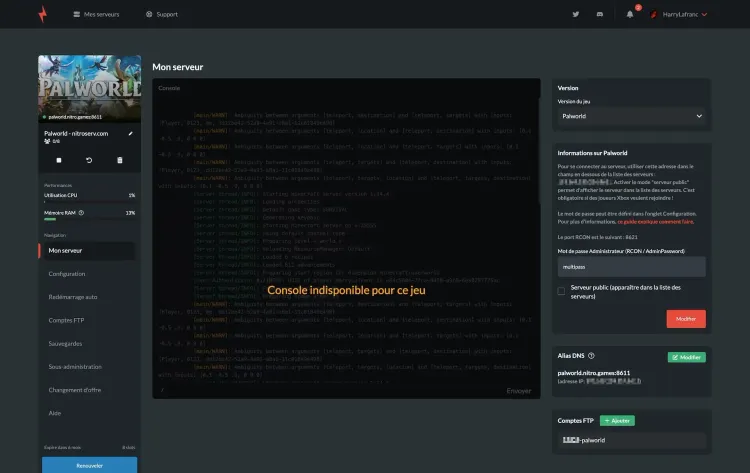Viewport: 750px width, 473px height.
Task: Select Mon serveur in navigation
Action: tap(88, 251)
